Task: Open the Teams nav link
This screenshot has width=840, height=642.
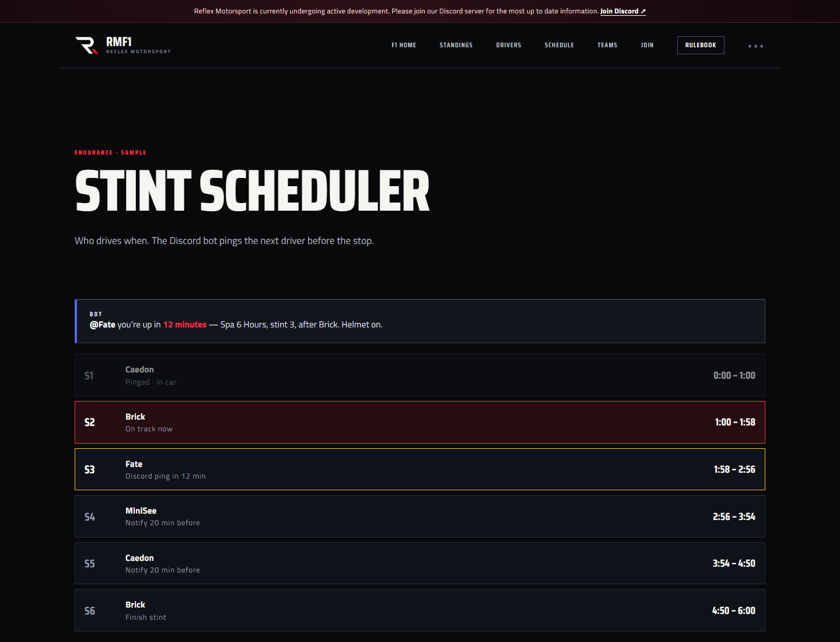Action: (607, 45)
